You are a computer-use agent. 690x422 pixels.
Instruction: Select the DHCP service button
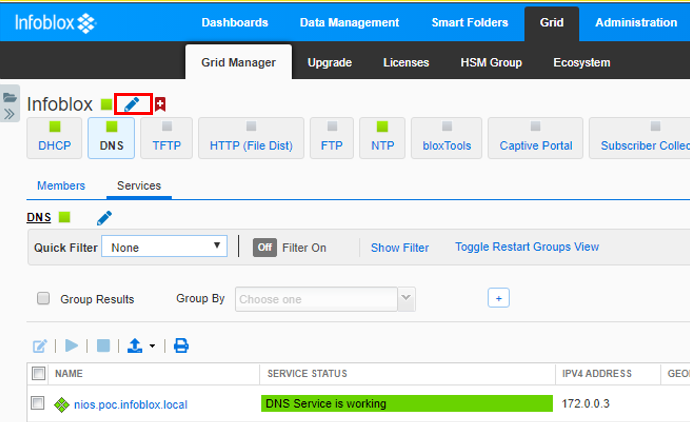click(54, 138)
